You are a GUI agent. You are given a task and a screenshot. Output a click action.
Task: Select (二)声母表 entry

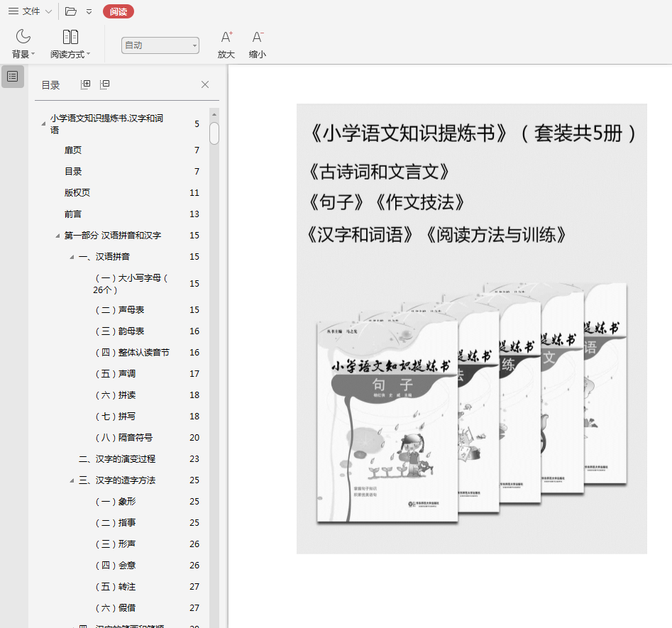[119, 310]
